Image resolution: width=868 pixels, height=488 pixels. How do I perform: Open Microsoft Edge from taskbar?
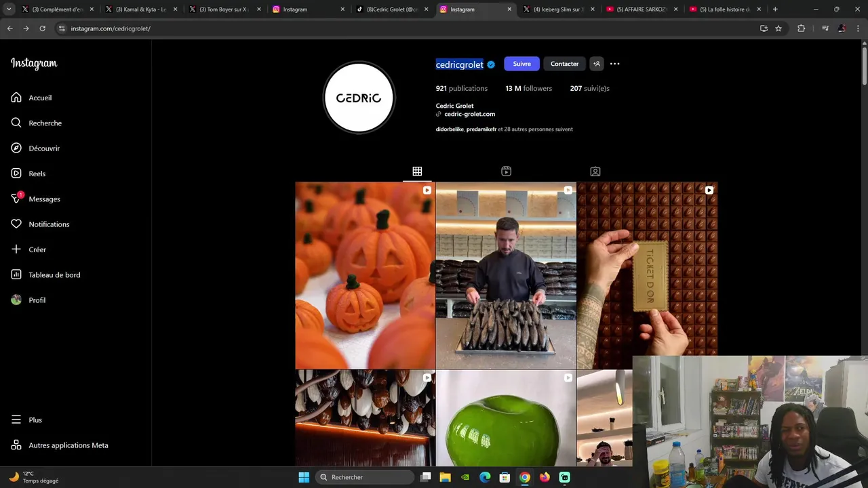point(485,477)
